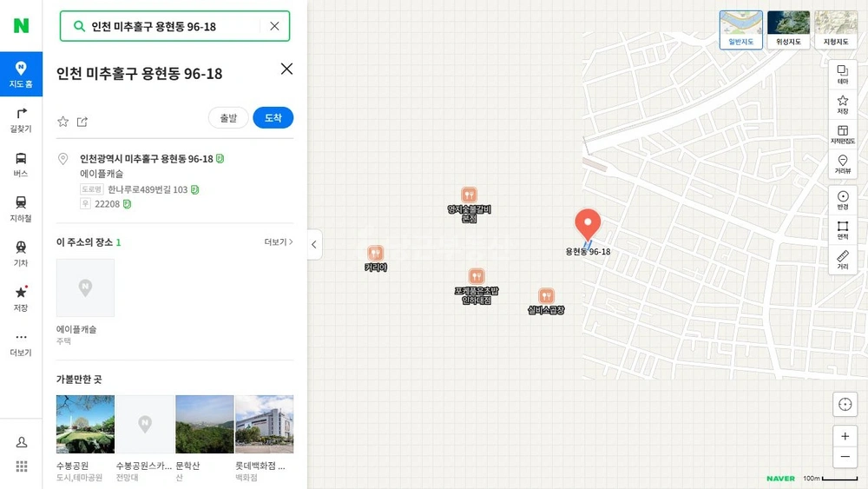The width and height of the screenshot is (868, 489).
Task: Toggle the 지적편집도 cadastral map
Action: click(843, 134)
